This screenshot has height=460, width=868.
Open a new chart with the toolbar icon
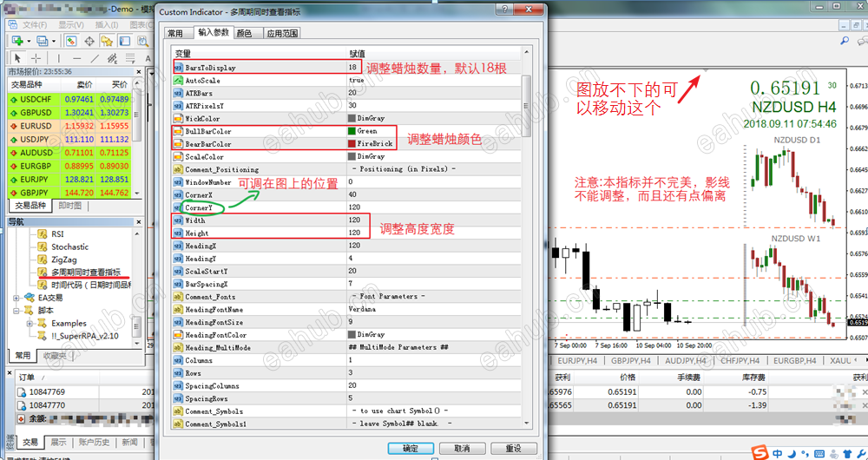17,41
